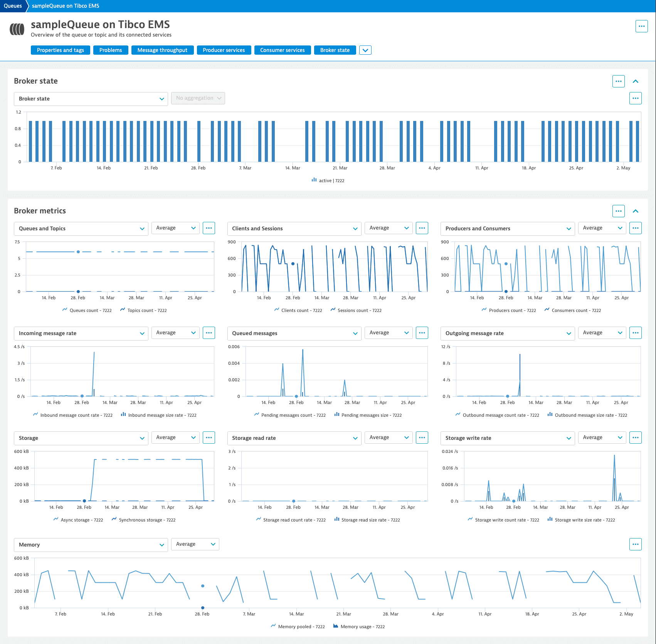Open Broker state section more options

[x=619, y=81]
